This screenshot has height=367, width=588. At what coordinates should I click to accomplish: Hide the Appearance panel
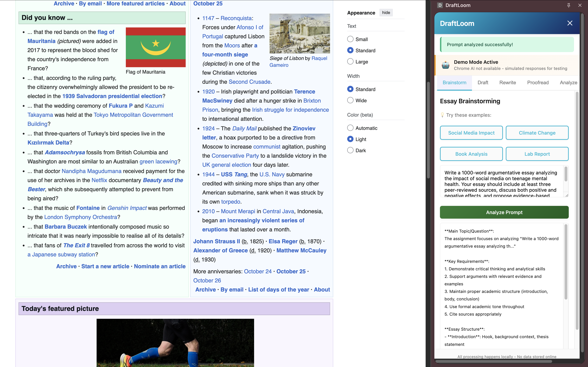386,13
